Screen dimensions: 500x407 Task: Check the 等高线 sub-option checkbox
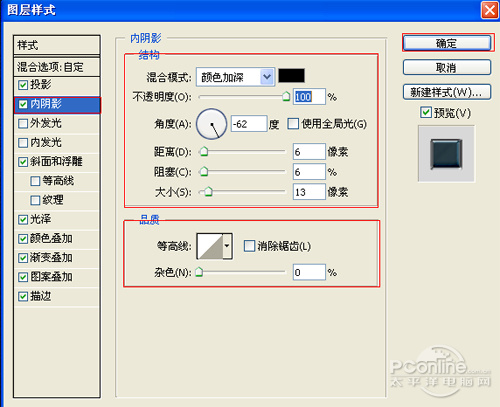(x=35, y=181)
